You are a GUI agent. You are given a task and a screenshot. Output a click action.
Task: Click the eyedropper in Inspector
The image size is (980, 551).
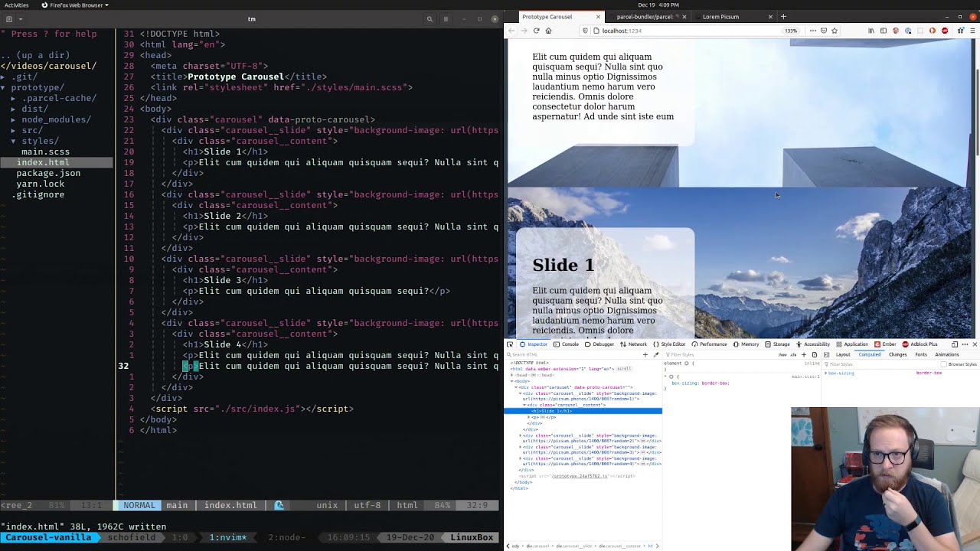(656, 354)
